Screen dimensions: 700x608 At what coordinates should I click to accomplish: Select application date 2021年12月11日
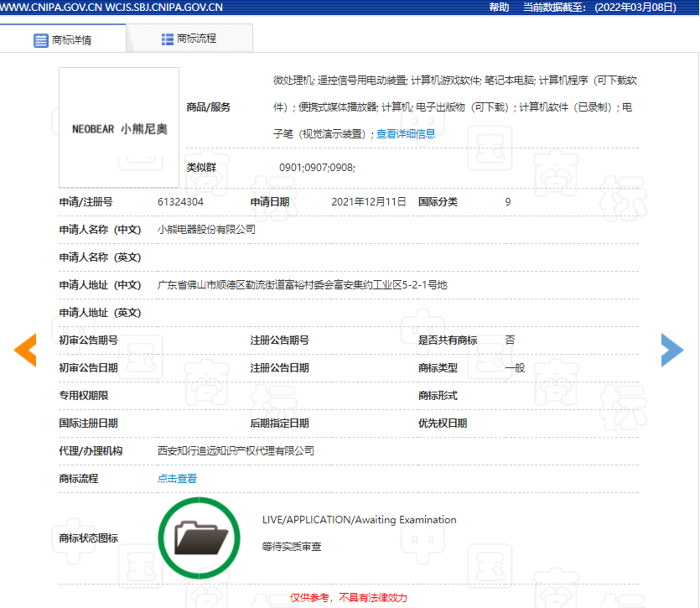[x=368, y=202]
